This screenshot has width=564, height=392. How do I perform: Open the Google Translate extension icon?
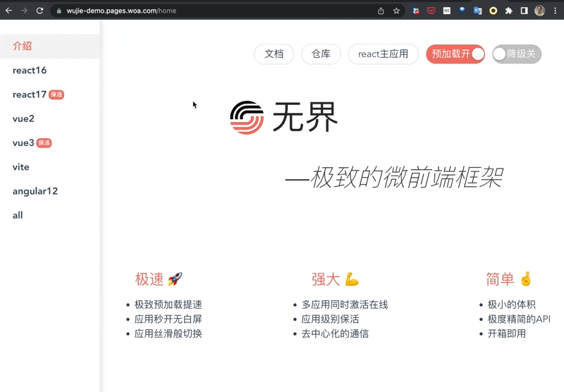[478, 11]
